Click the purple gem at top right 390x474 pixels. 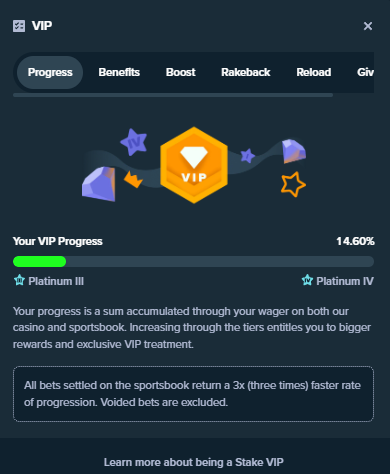[x=294, y=151]
